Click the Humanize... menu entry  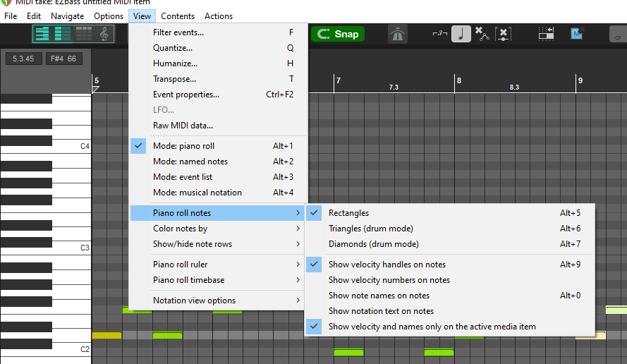174,63
